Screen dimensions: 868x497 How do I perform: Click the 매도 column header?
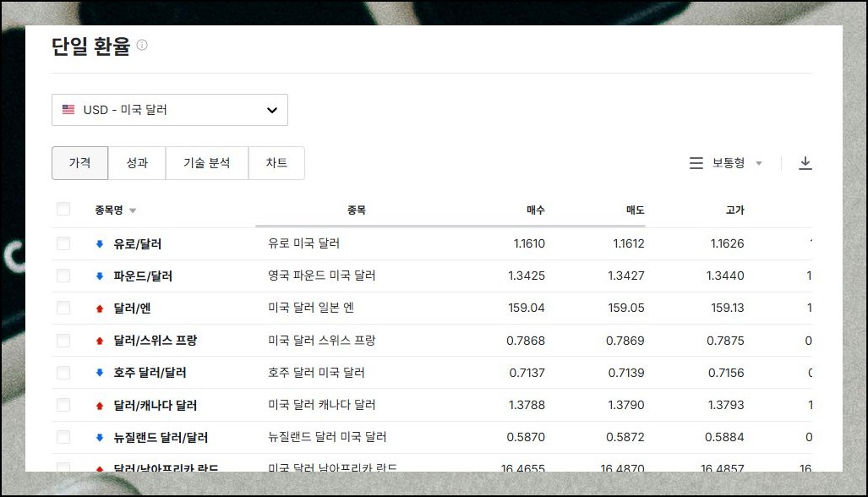[635, 210]
